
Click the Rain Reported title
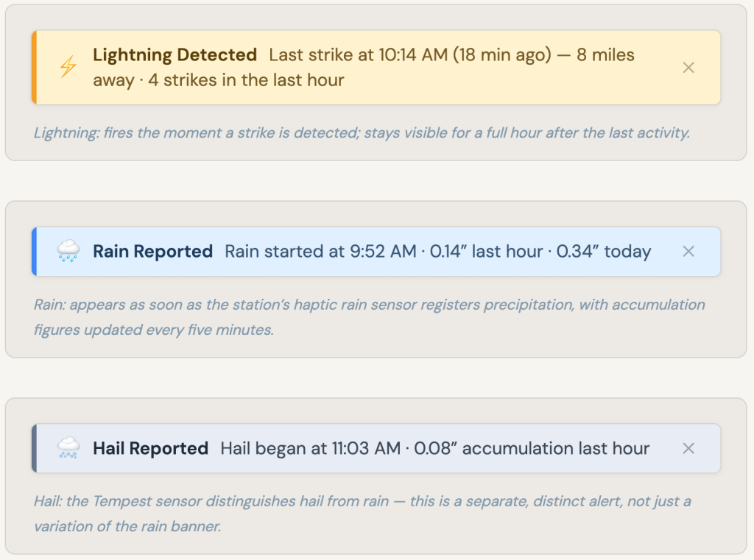coord(152,252)
